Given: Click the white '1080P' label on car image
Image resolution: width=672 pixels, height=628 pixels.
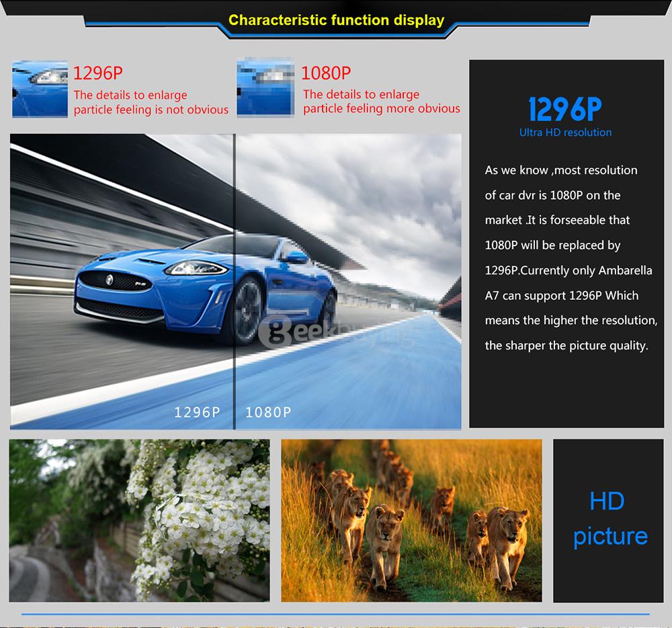Looking at the screenshot, I should (x=268, y=412).
